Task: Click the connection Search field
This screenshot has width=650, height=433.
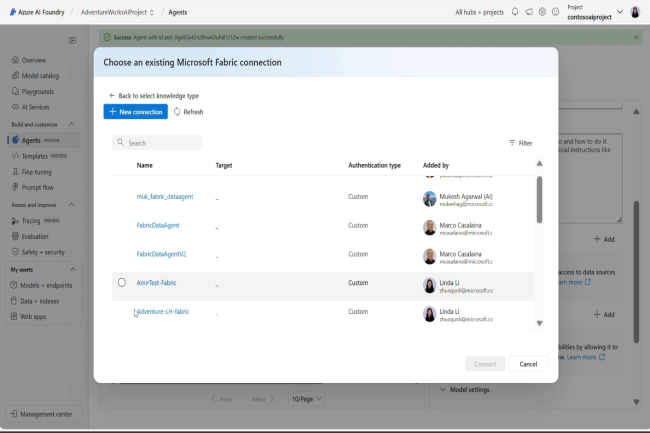Action: click(157, 143)
